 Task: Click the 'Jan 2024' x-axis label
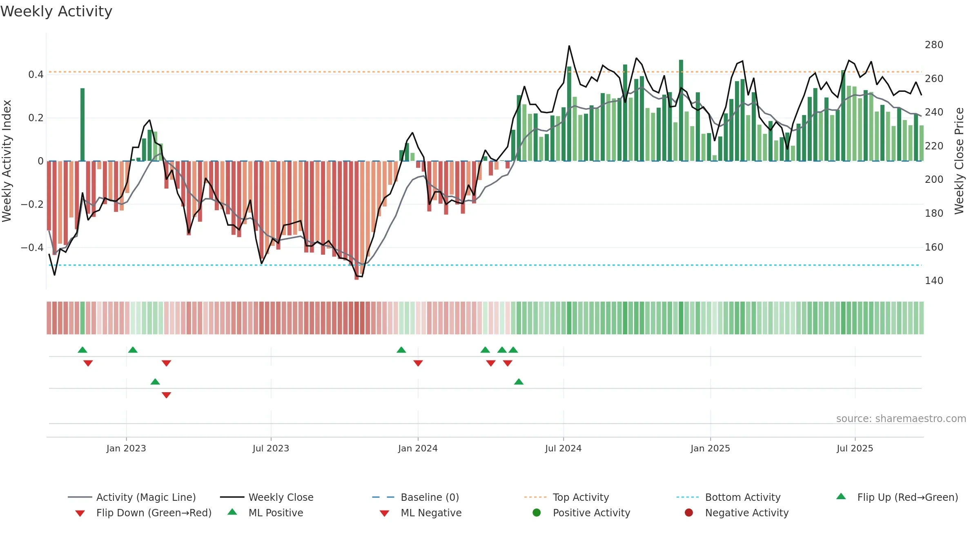(418, 449)
